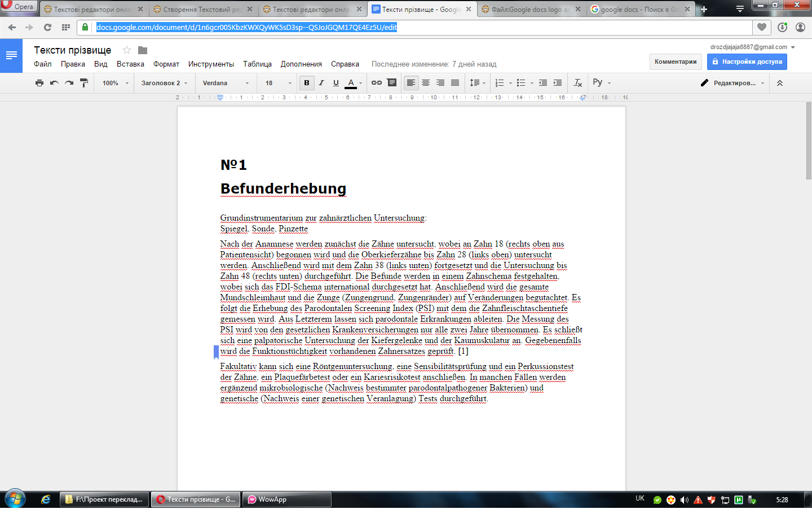The image size is (812, 509).
Task: Click the document title Тексти прізвище
Action: (x=73, y=50)
